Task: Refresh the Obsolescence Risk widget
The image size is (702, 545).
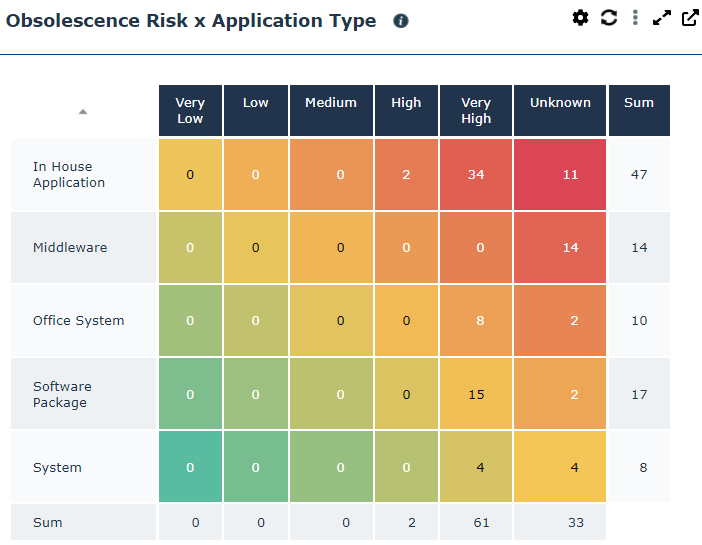Action: 608,18
